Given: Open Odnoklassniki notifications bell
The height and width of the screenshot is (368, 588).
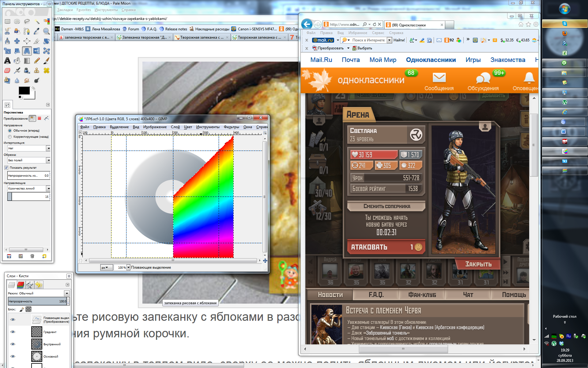Looking at the screenshot, I should (x=529, y=78).
